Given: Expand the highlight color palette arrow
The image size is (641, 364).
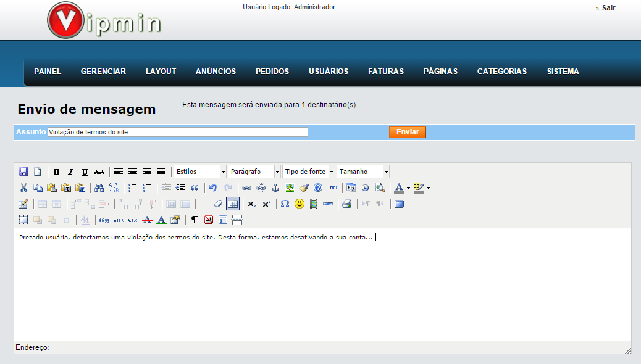Looking at the screenshot, I should click(428, 188).
